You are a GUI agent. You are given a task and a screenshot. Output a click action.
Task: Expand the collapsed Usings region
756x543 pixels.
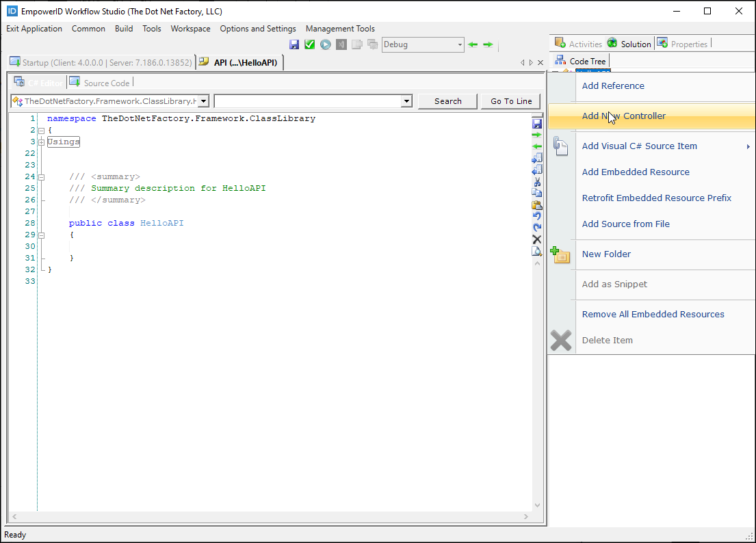pos(41,142)
